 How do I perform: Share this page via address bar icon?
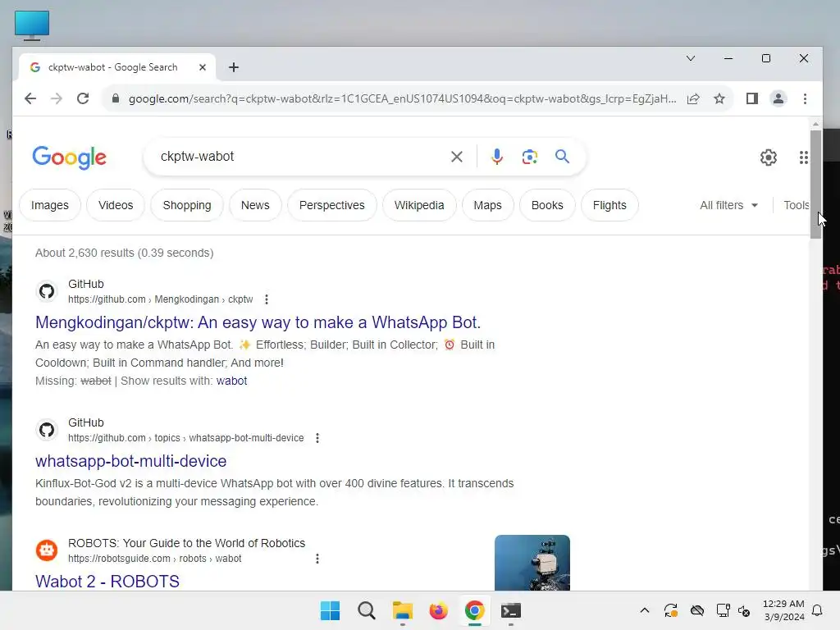693,98
